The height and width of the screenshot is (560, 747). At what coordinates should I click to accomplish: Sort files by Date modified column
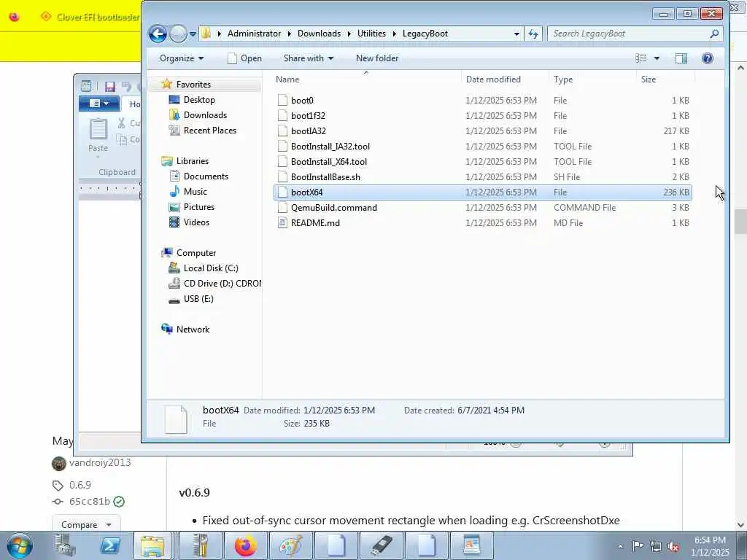[x=505, y=79]
